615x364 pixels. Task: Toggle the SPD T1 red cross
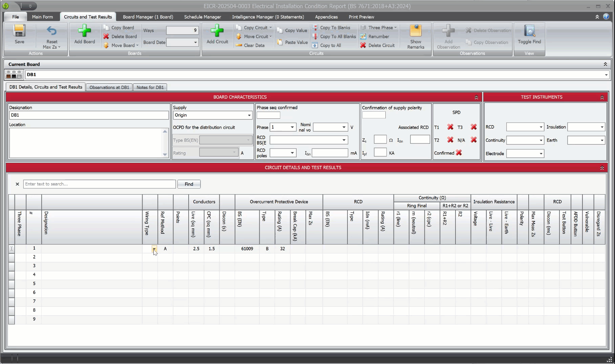click(x=450, y=127)
